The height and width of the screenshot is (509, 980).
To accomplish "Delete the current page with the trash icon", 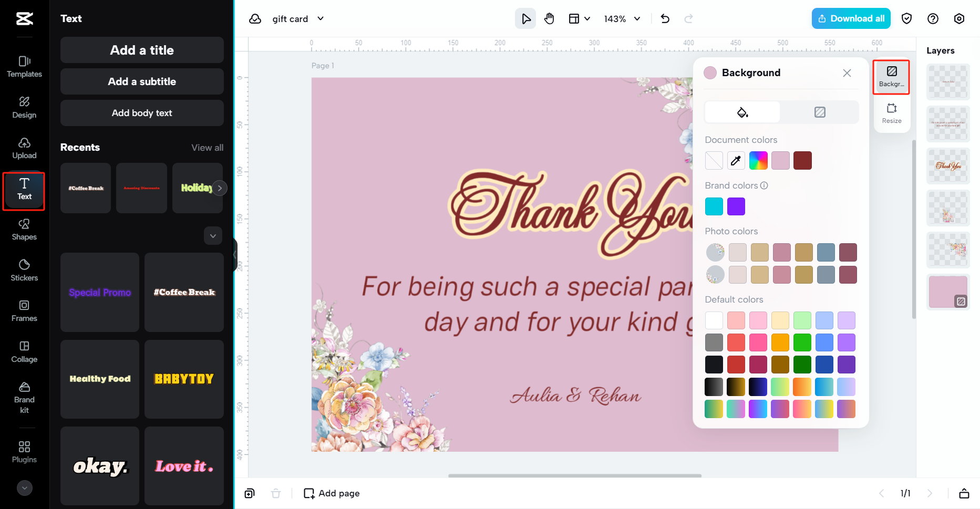I will coord(276,493).
